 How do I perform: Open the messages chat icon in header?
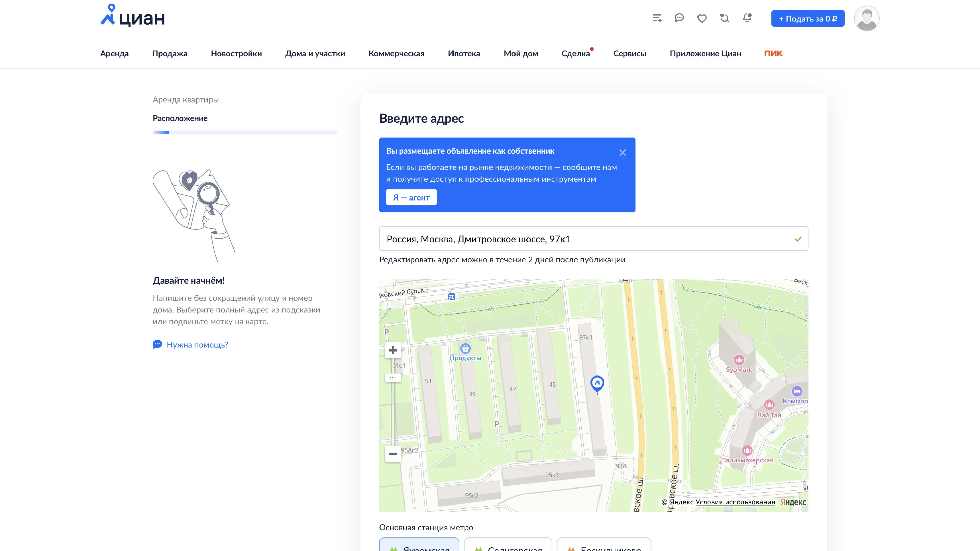coord(679,18)
